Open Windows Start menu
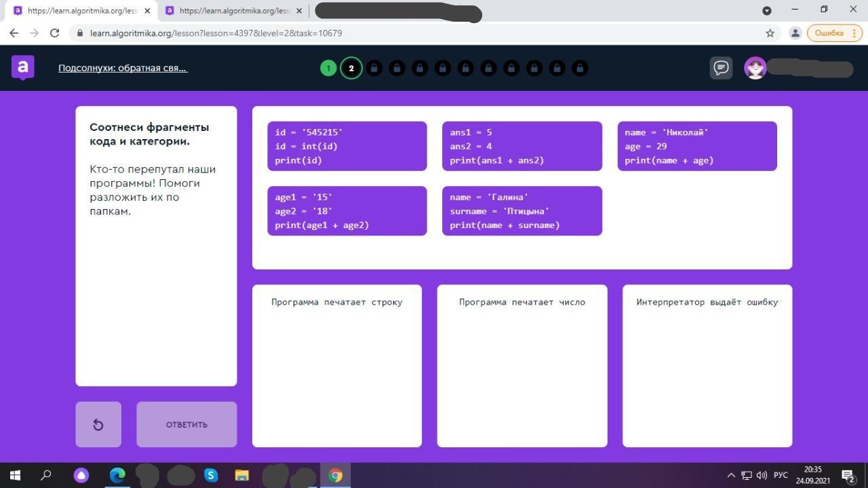868x488 pixels. [15, 475]
